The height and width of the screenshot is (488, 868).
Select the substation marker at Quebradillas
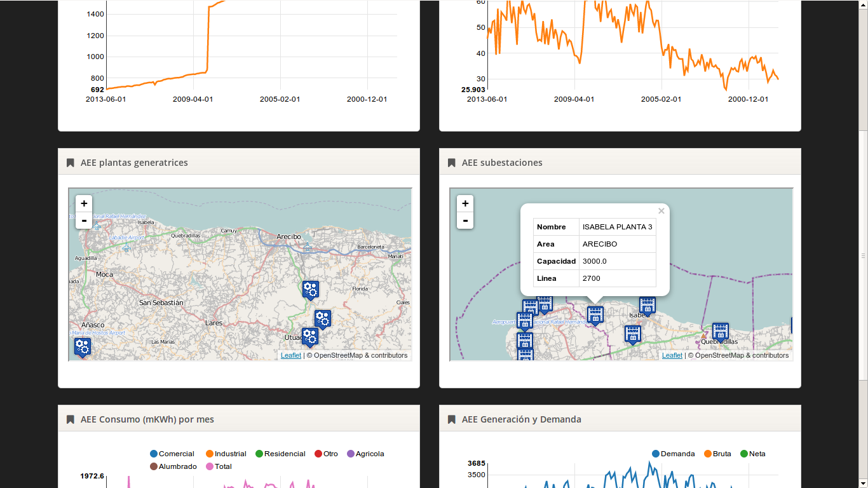click(720, 332)
